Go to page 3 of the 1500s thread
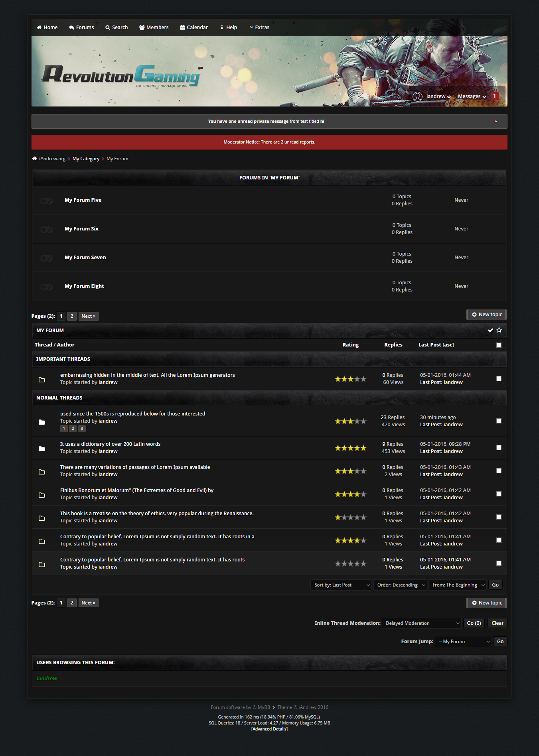The width and height of the screenshot is (539, 756). [82, 429]
